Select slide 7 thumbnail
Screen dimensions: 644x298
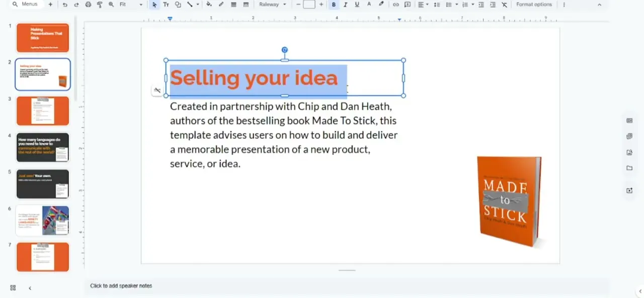pyautogui.click(x=43, y=257)
